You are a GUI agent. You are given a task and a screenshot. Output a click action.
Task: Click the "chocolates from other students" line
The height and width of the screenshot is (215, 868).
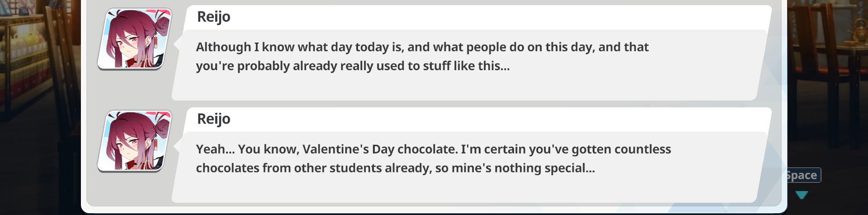tap(395, 168)
